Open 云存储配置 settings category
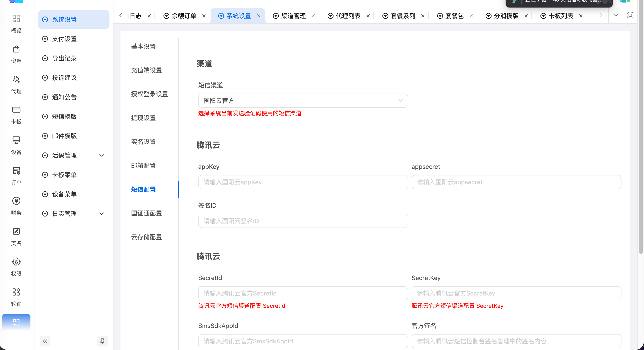Image resolution: width=644 pixels, height=350 pixels. (147, 237)
